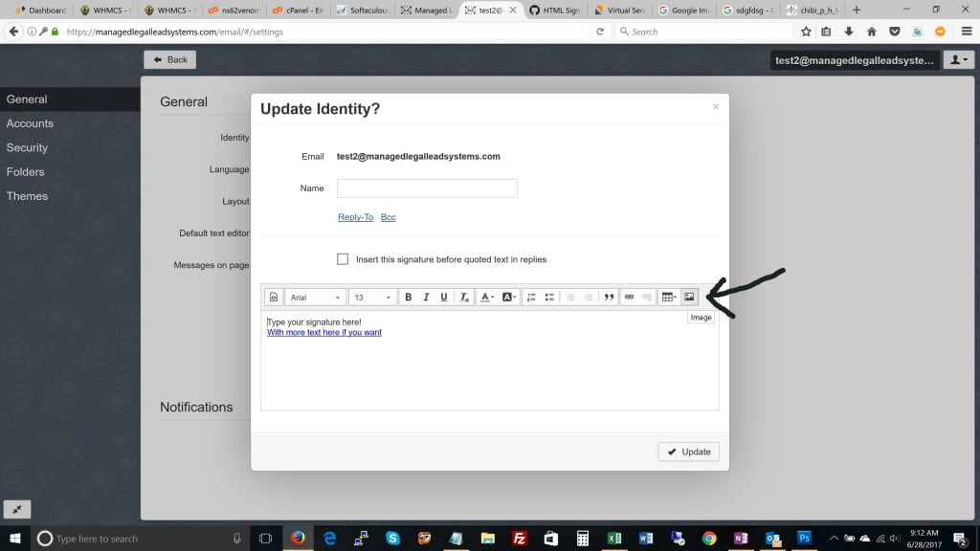Screen dimensions: 980x551
Task: Switch to the Softaculous browser tab
Action: (363, 10)
